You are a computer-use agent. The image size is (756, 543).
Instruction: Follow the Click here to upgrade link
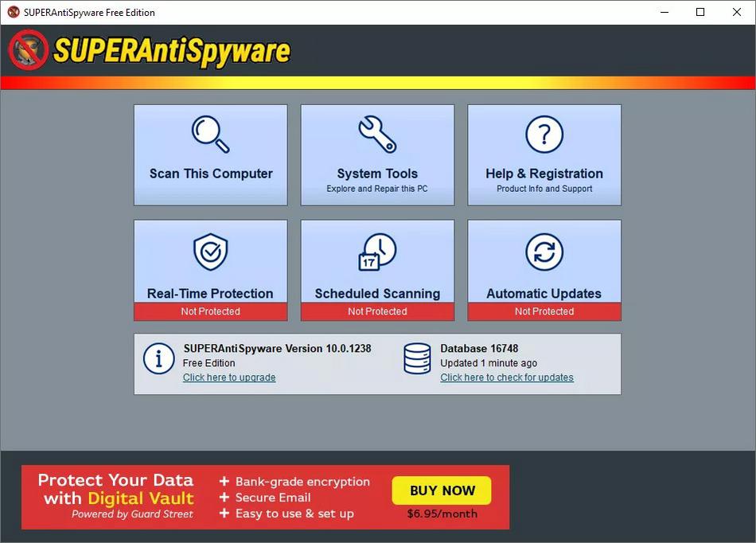point(229,377)
